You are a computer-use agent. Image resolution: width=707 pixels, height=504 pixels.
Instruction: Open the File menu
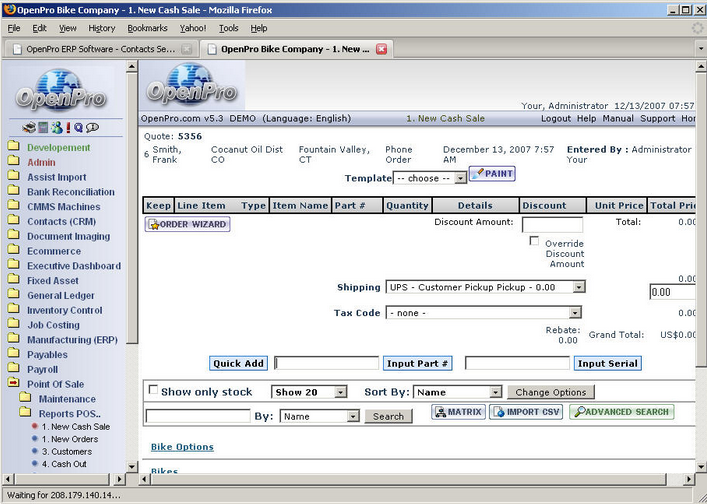pos(14,28)
